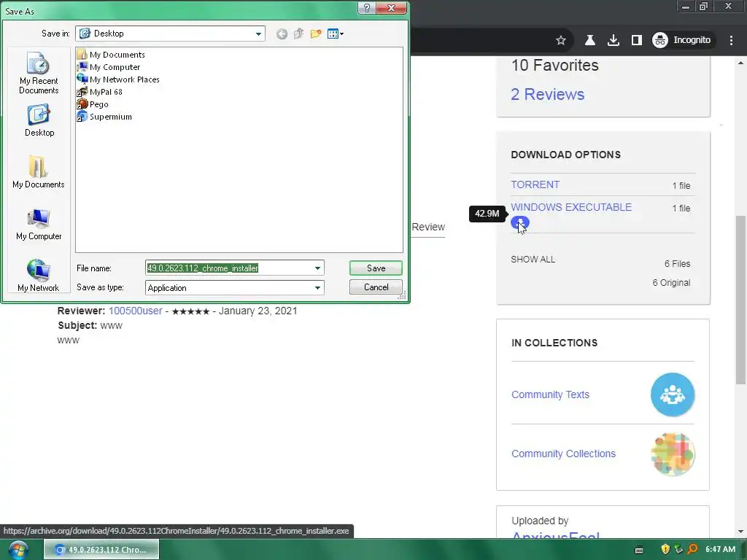Click the keyboard tray icon

click(639, 550)
